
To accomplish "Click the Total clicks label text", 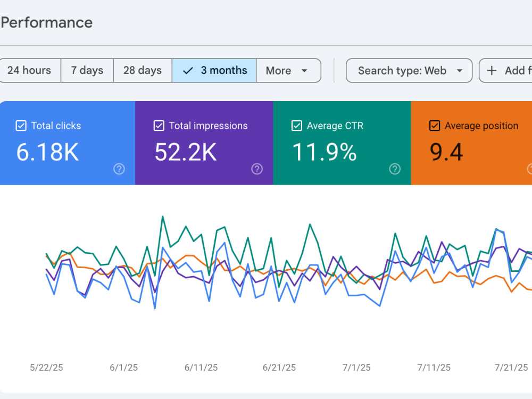I will 56,126.
